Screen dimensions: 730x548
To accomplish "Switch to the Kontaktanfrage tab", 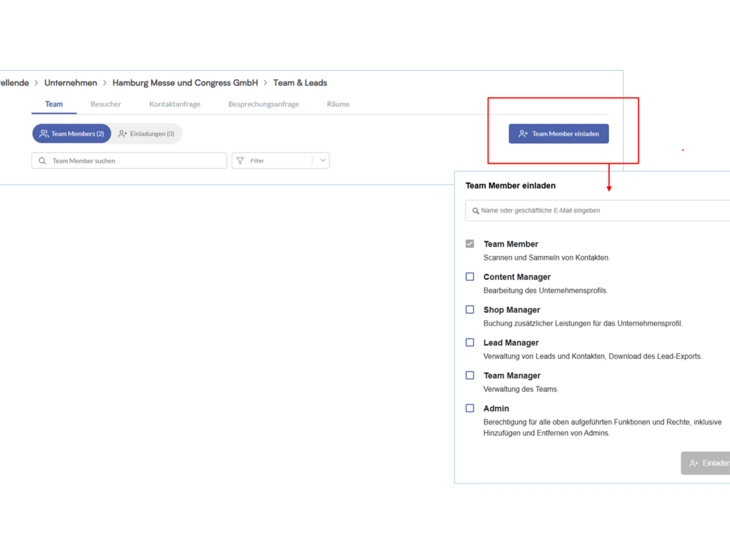I will click(x=175, y=104).
